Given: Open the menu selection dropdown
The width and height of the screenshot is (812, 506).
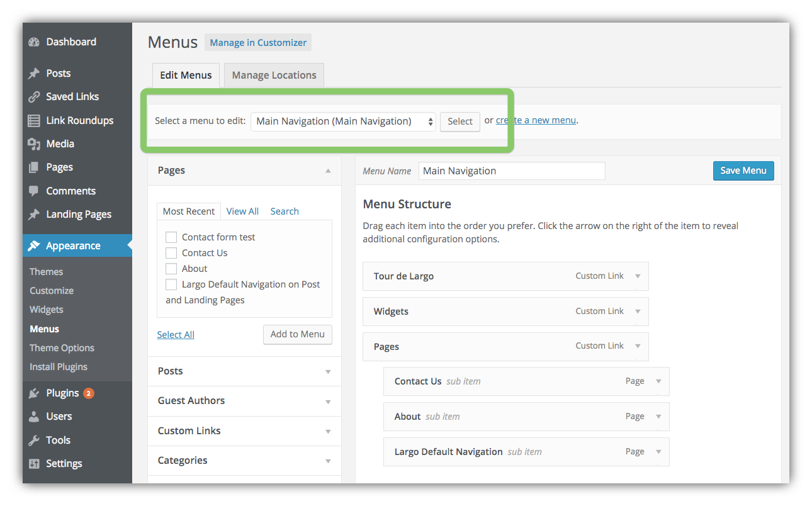Looking at the screenshot, I should point(343,121).
